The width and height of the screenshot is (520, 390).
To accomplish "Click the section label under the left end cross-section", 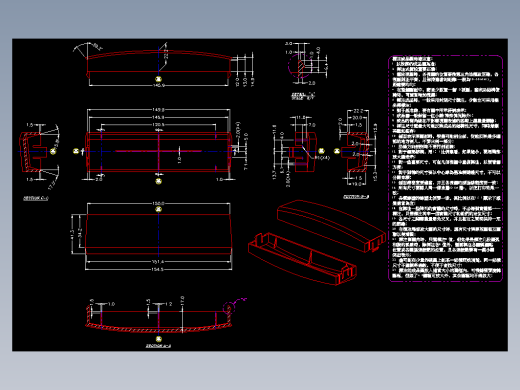I will (36, 198).
